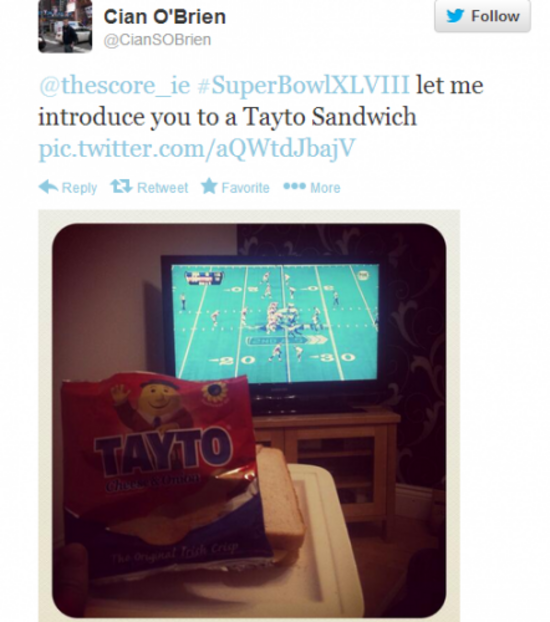Follow Cian O'Brien
Screen dimensions: 550x622
coord(483,16)
